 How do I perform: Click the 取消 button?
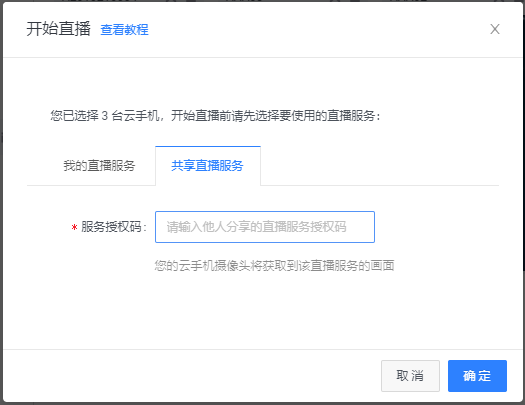coord(410,376)
